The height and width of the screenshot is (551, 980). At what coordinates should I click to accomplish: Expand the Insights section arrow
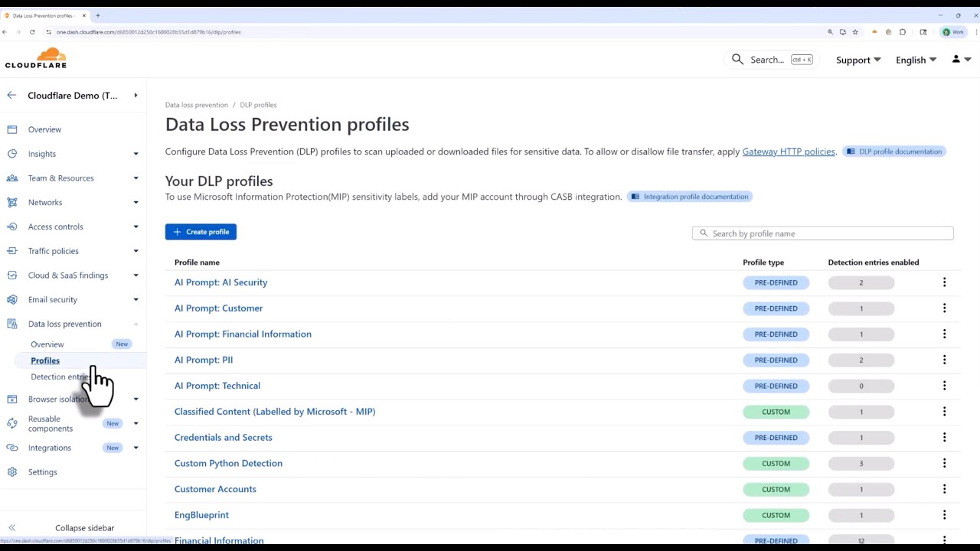[x=136, y=154]
